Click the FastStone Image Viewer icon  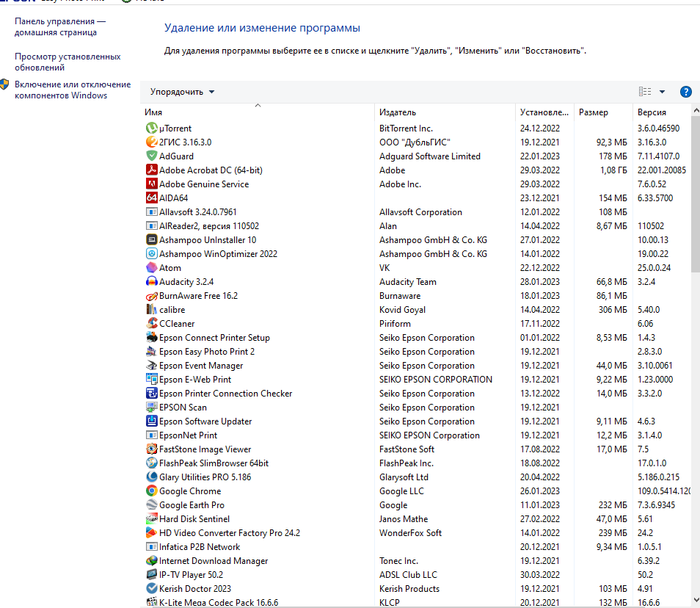pyautogui.click(x=152, y=449)
